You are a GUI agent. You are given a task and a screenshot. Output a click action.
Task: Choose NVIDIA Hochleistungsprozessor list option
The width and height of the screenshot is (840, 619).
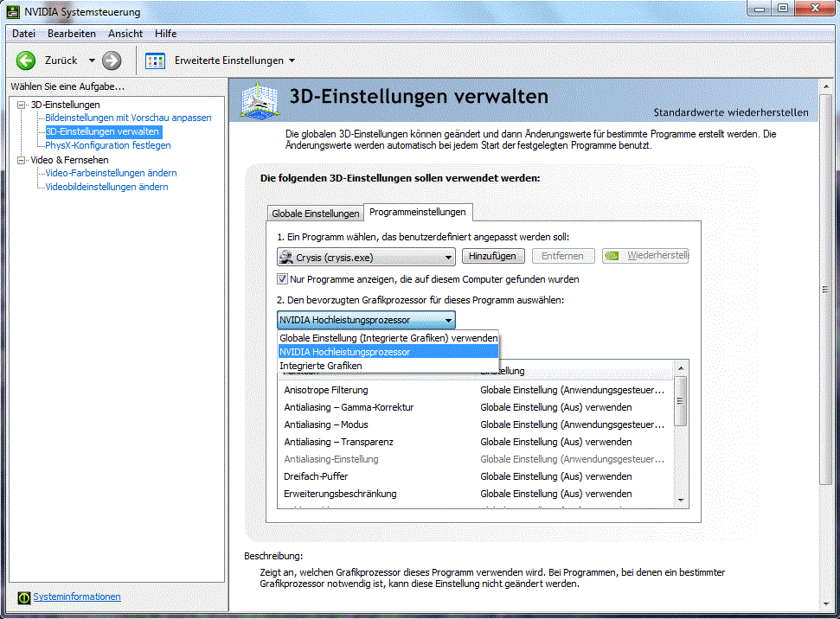click(388, 352)
